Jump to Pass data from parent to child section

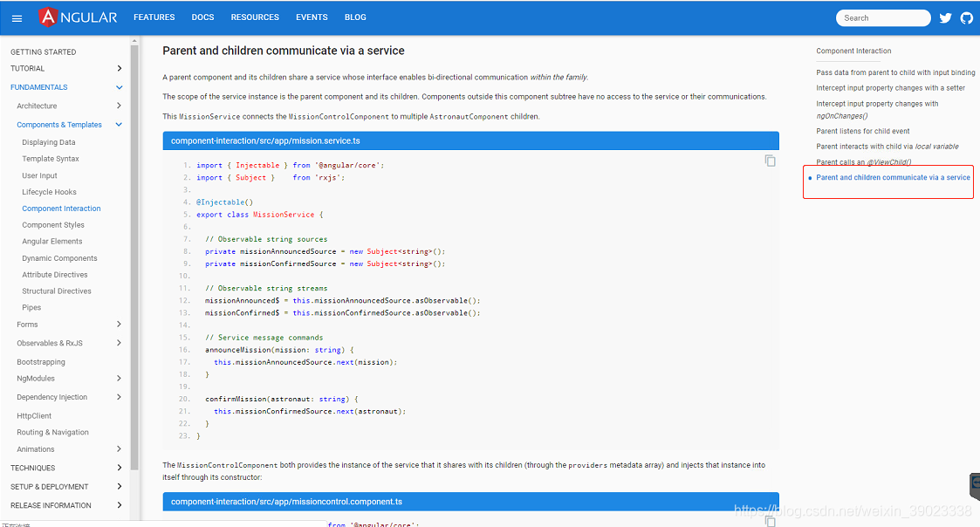coord(895,72)
